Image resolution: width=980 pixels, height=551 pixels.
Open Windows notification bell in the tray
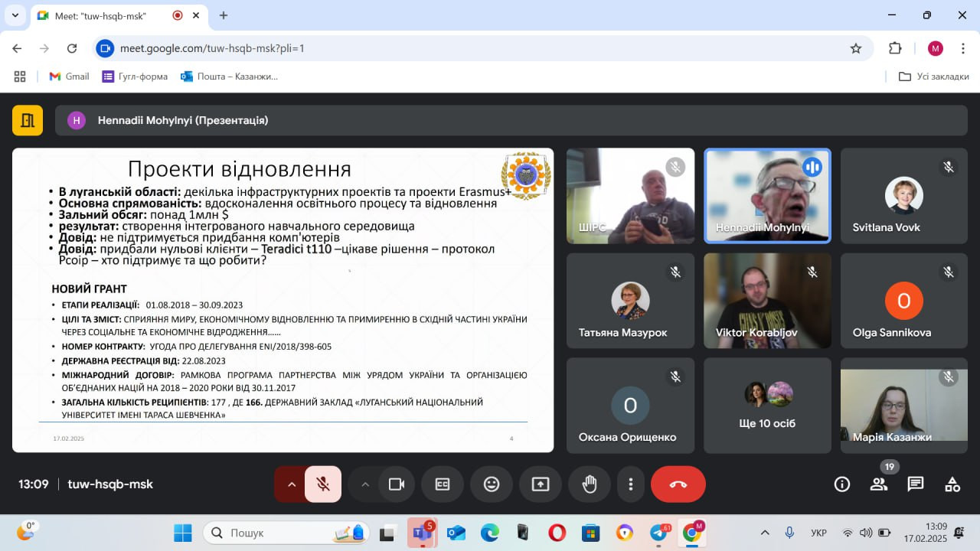point(959,533)
